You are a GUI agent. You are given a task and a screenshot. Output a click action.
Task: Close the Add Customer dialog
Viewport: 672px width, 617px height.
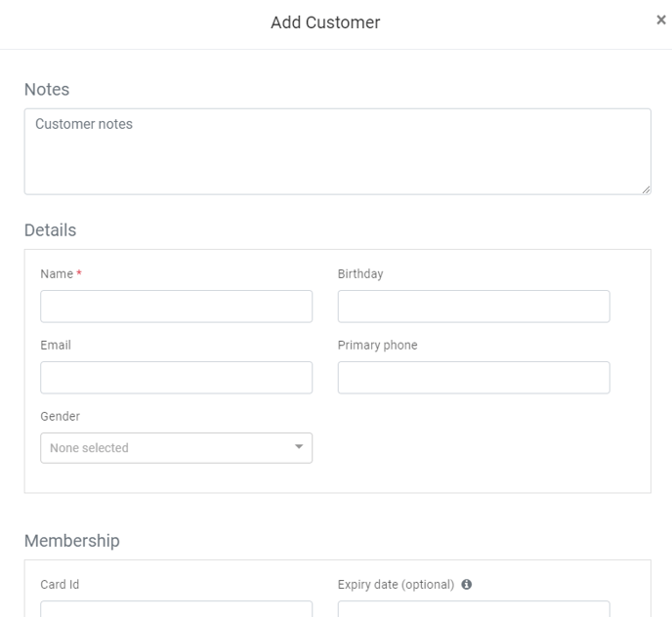pos(661,20)
